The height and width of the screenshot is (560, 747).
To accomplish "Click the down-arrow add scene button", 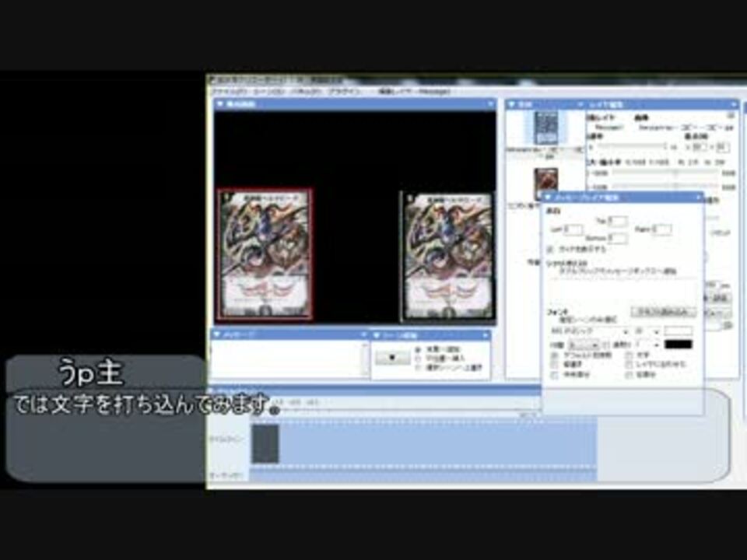I will pos(392,358).
